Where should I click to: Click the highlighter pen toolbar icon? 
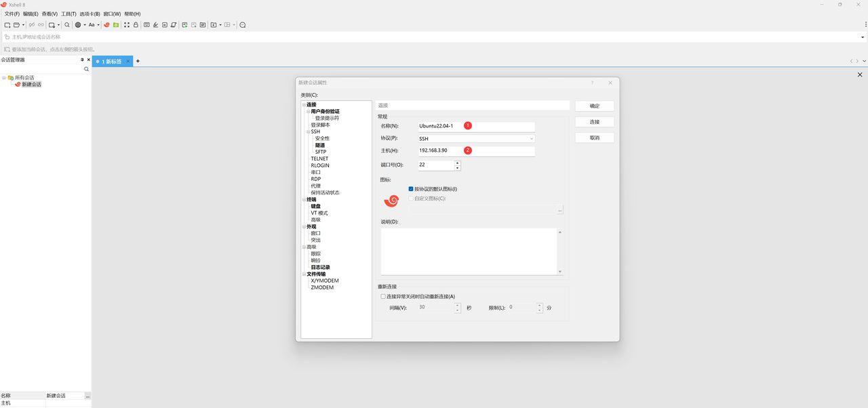156,25
